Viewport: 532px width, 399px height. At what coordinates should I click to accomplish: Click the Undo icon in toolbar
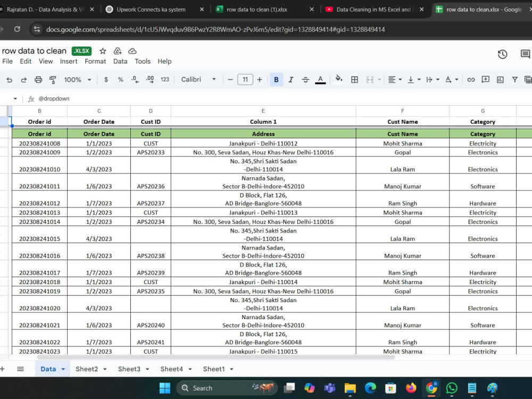point(9,80)
